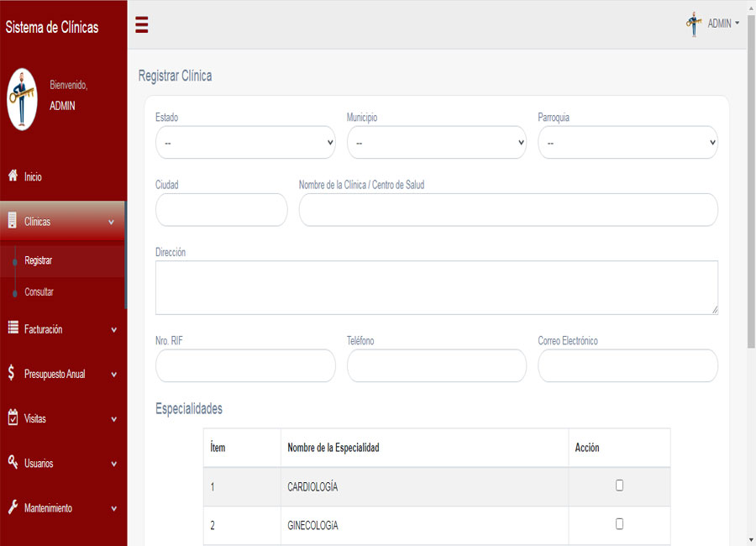Screen dimensions: 756x546
Task: Open the Estado dropdown
Action: tap(245, 143)
